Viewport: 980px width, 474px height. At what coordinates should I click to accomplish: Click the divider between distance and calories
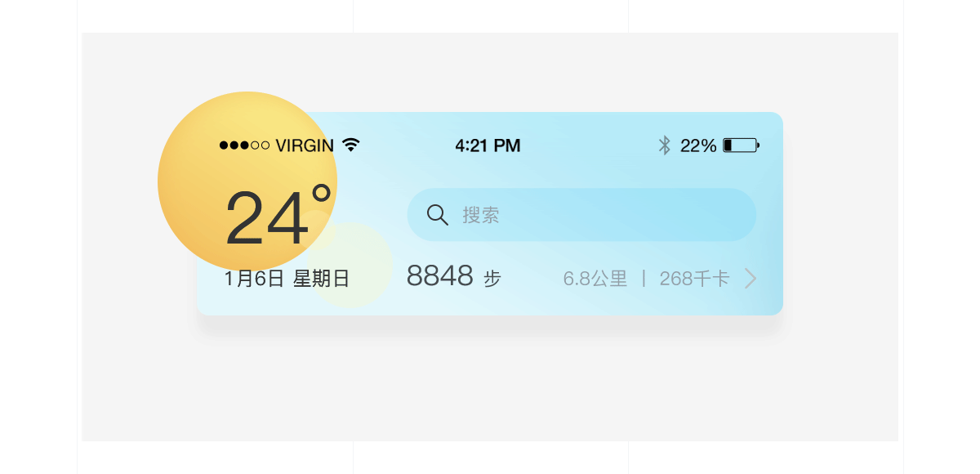[x=644, y=279]
